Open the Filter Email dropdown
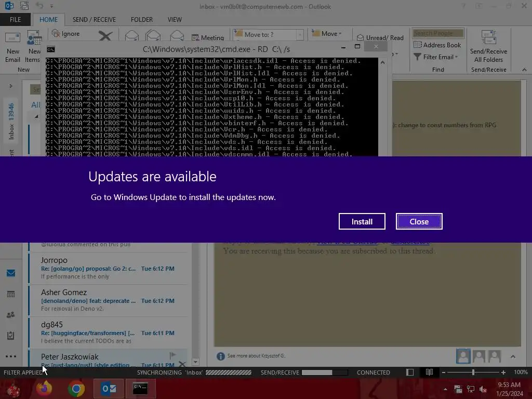 (x=436, y=57)
